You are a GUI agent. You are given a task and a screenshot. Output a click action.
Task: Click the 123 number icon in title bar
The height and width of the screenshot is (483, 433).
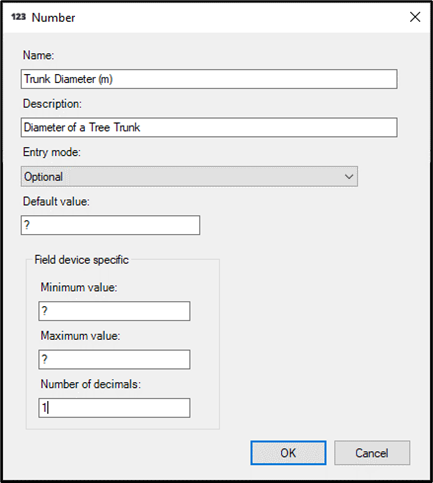(18, 17)
